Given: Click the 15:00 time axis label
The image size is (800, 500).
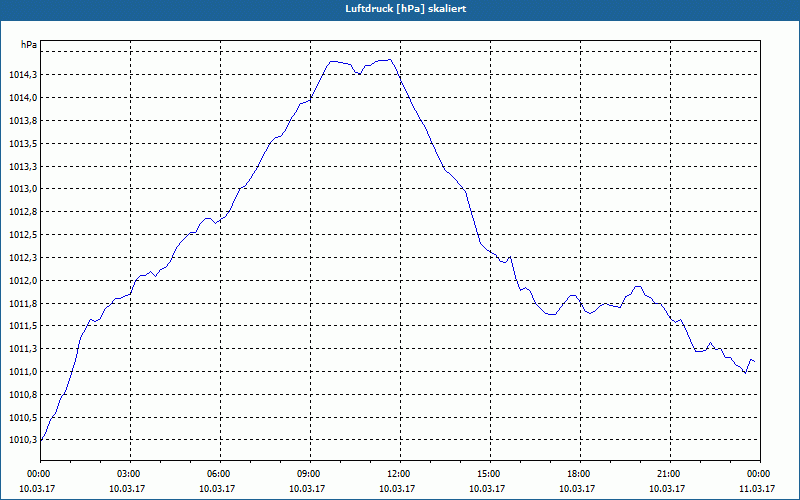Looking at the screenshot, I should point(490,474).
